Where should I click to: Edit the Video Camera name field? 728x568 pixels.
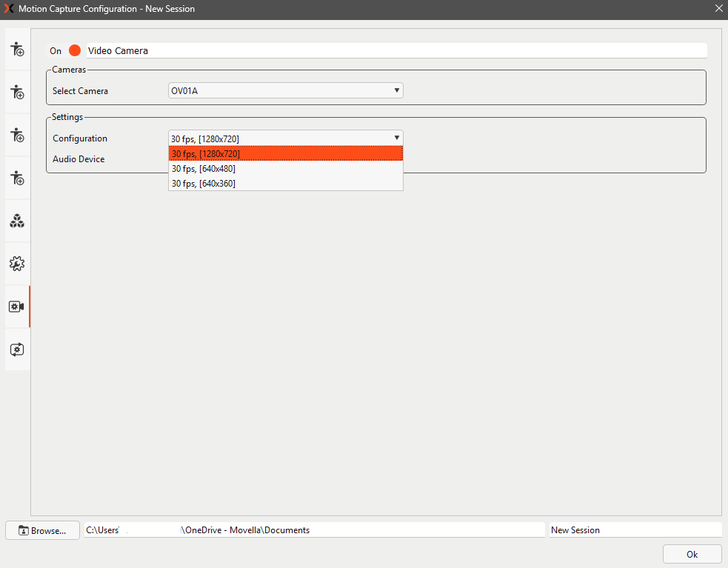pyautogui.click(x=396, y=50)
